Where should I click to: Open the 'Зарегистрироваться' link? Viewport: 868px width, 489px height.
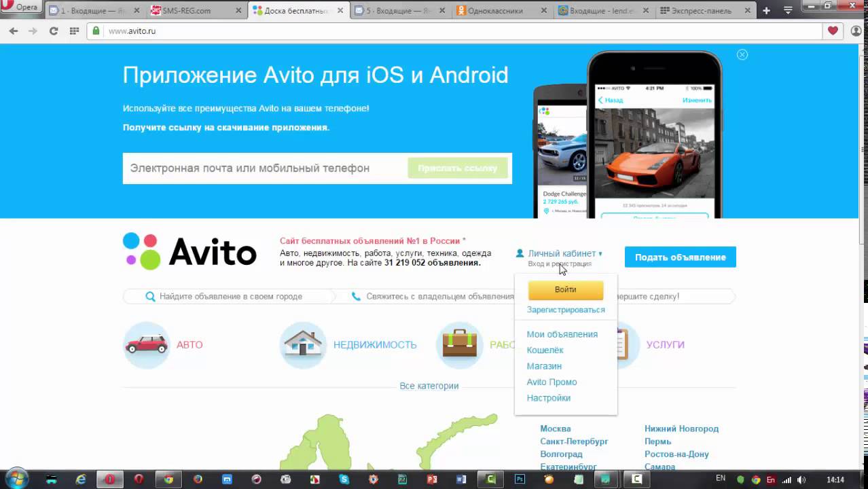pos(566,310)
